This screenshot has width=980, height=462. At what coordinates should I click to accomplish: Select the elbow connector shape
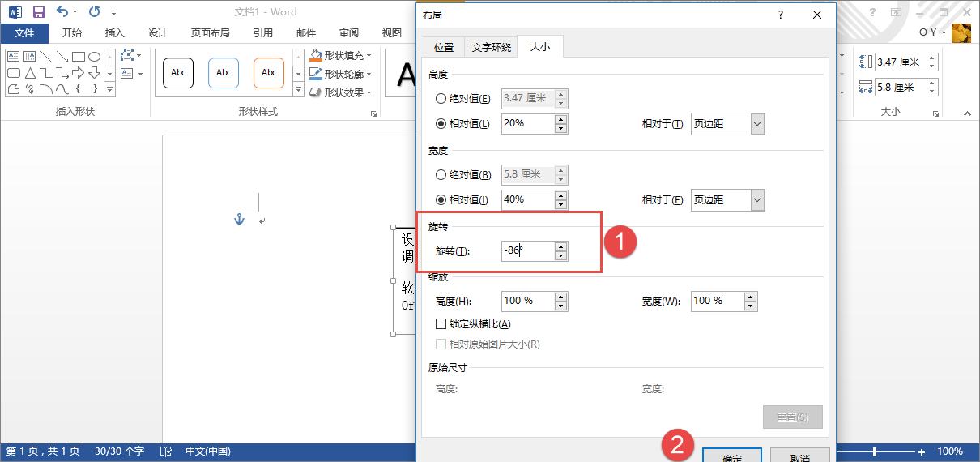coord(46,73)
